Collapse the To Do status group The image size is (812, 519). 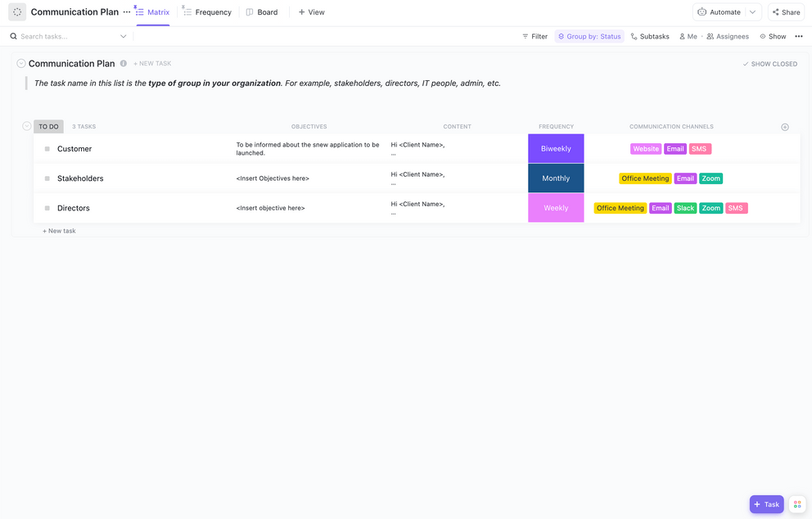click(x=27, y=127)
